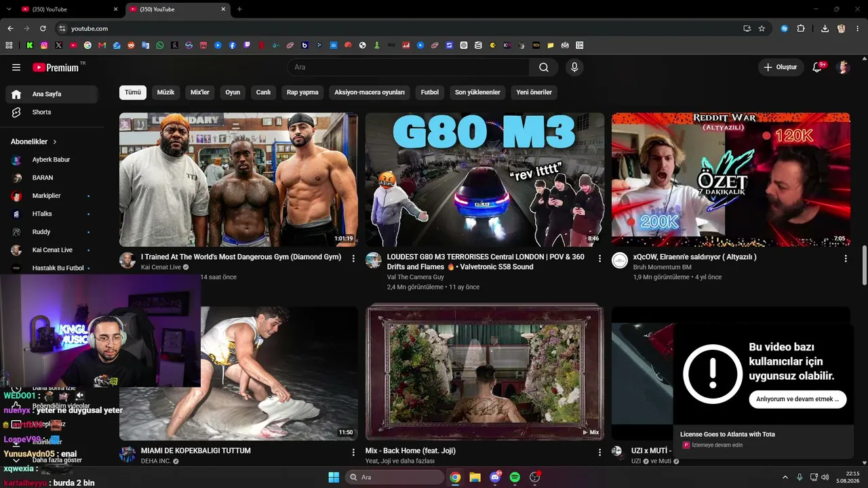The image size is (868, 488).
Task: Go to Ana Sayfa in the sidebar
Action: [x=52, y=94]
